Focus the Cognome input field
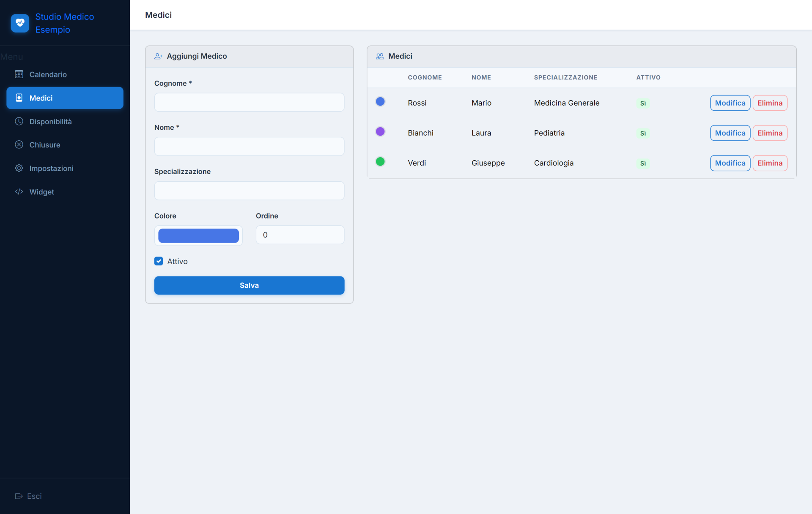This screenshot has width=812, height=514. click(x=249, y=102)
